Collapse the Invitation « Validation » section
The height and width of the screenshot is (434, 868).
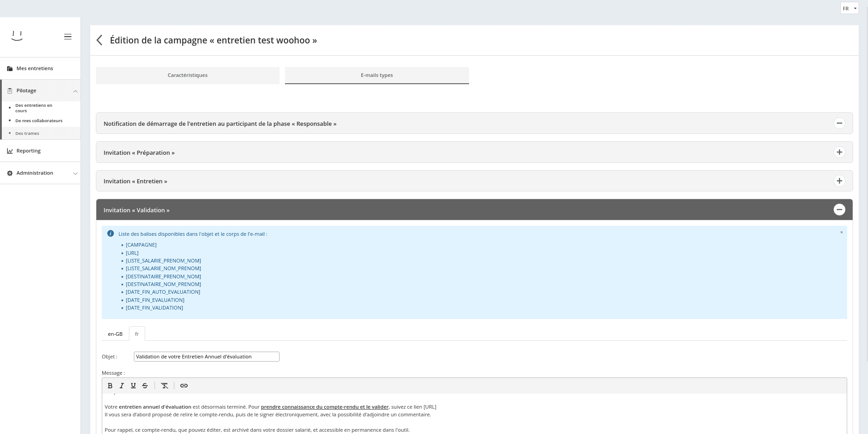(839, 210)
